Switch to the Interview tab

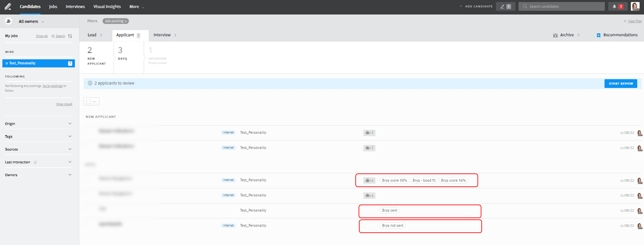click(162, 35)
